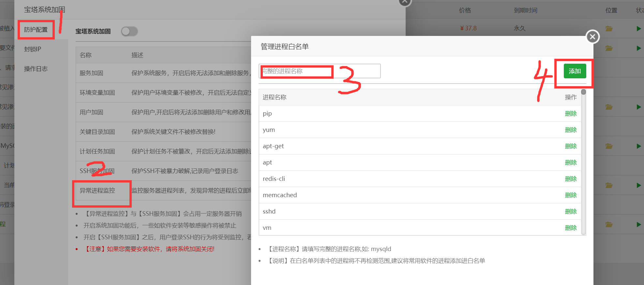Click the 异常进程监控 row name

(97, 191)
